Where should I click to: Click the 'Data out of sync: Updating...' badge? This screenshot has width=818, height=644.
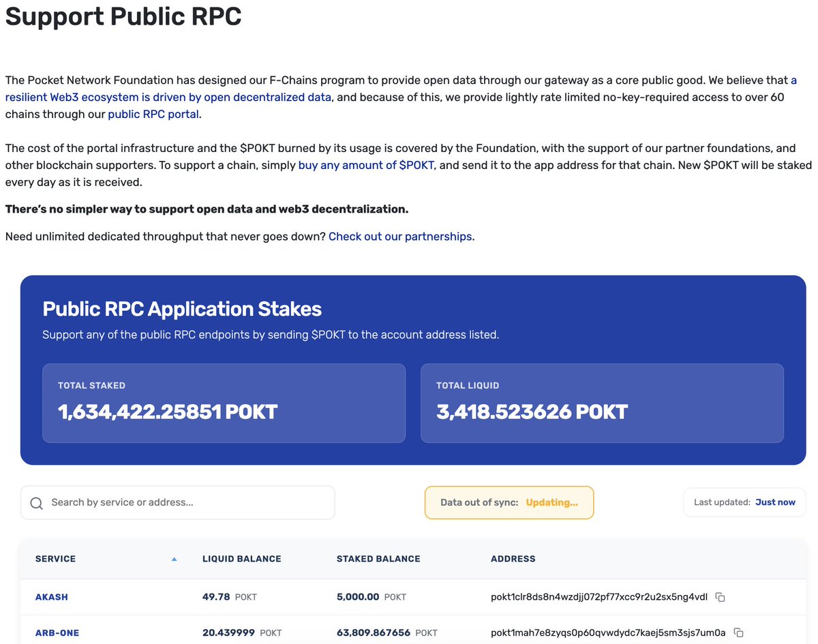509,502
